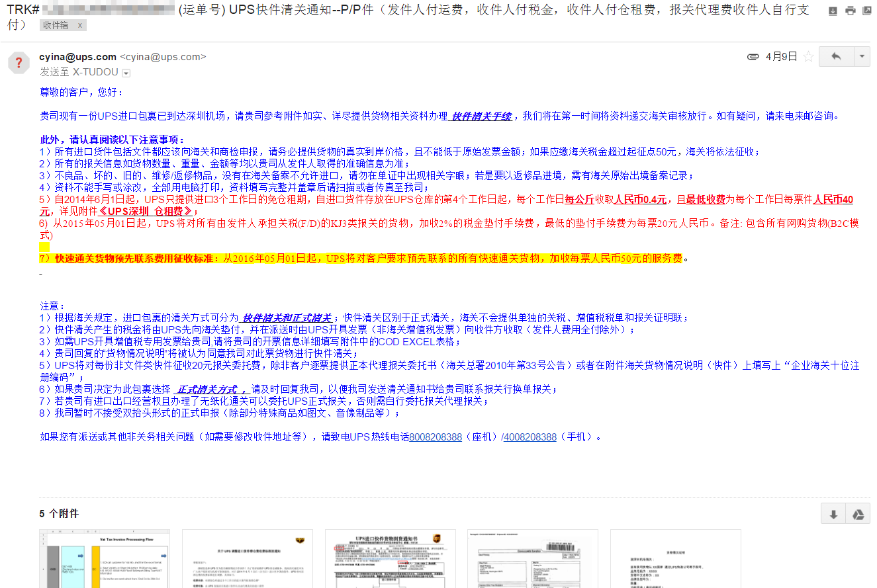Call the landline hotline 8008208388 link
877x588 pixels.
436,437
